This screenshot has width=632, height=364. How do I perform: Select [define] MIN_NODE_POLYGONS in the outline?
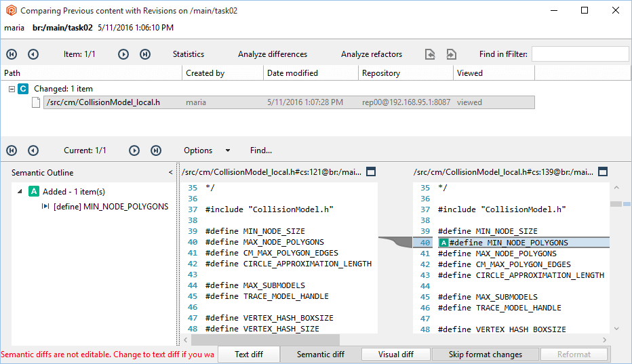coord(111,206)
